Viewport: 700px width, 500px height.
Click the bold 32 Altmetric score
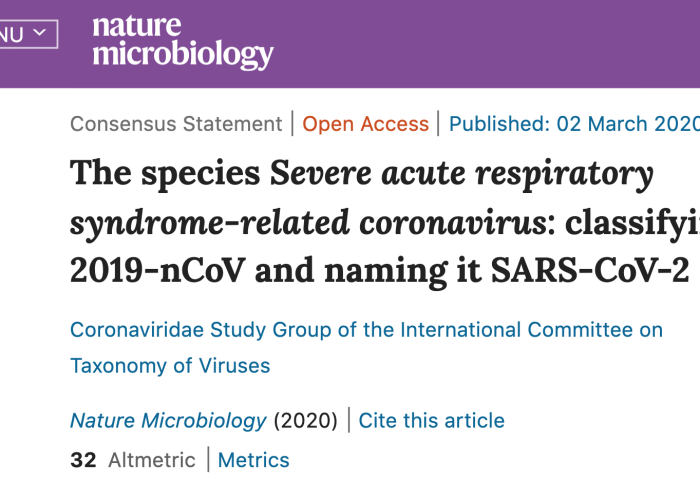pos(83,460)
